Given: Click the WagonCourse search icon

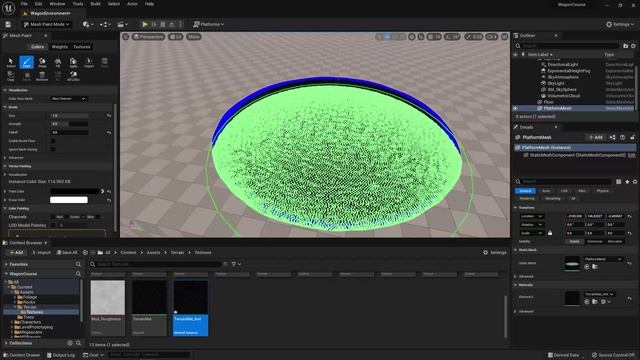Looking at the screenshot, I should pyautogui.click(x=78, y=274).
